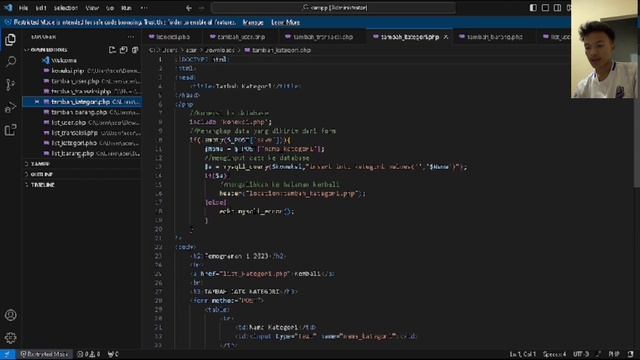This screenshot has width=640, height=360.
Task: Click the editor vertical scrollbar
Action: click(636, 122)
